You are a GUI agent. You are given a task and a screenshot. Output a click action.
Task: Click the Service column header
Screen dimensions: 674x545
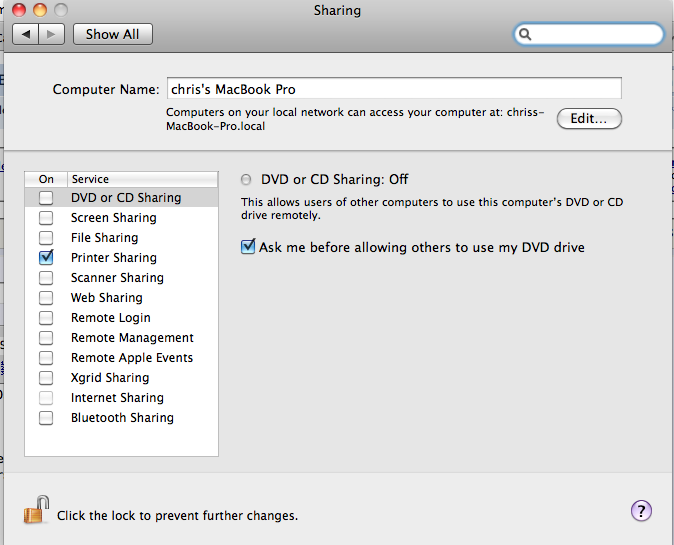pos(143,179)
